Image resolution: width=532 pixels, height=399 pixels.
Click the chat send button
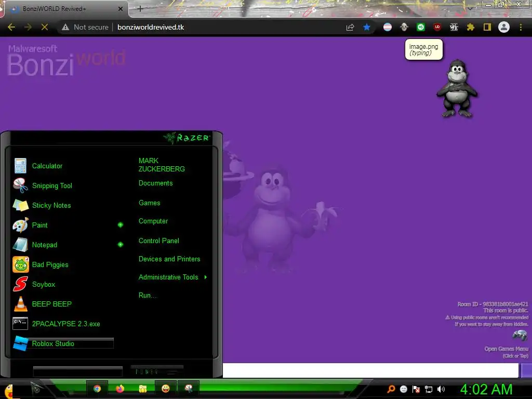pos(526,370)
